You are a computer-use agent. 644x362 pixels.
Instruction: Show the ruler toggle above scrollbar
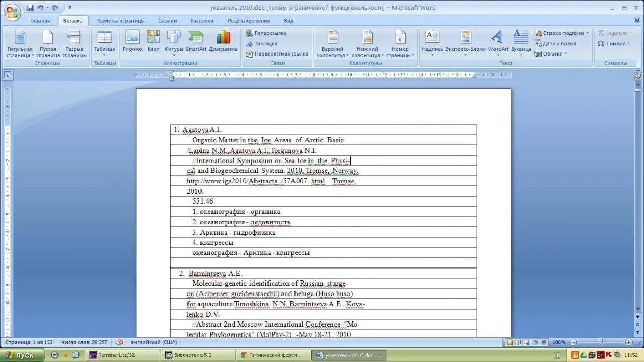click(x=638, y=75)
